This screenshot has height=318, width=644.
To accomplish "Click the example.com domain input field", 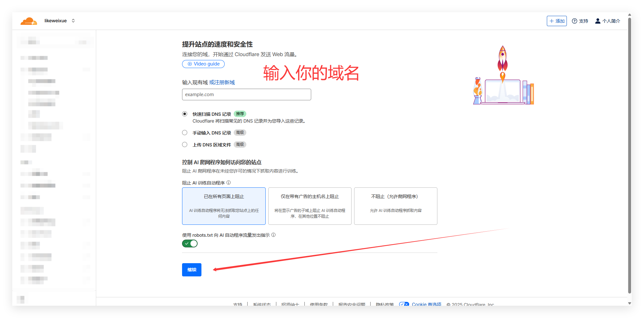I will (246, 94).
